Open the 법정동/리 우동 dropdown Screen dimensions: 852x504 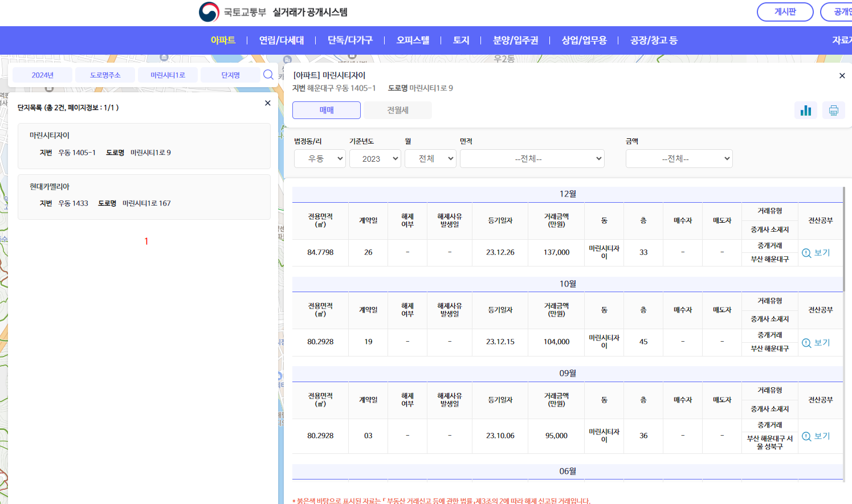pos(320,158)
